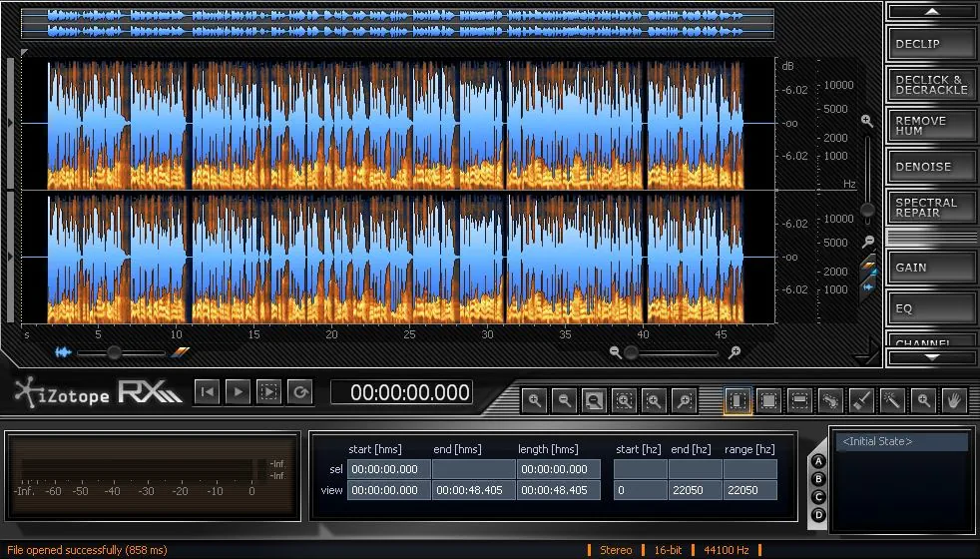The width and height of the screenshot is (980, 559).
Task: Toggle the upper channel selector arrow on the left
Action: (x=10, y=124)
